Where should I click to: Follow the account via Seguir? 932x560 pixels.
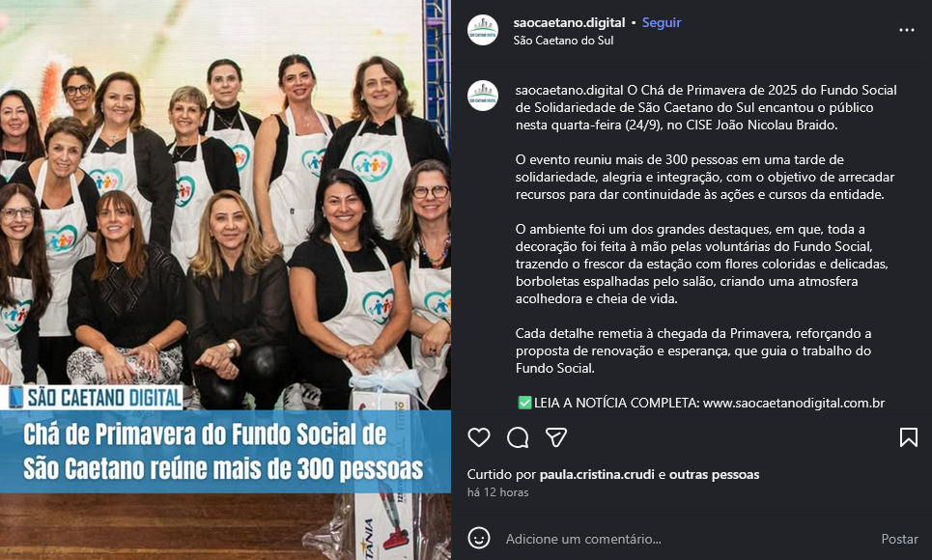click(661, 22)
